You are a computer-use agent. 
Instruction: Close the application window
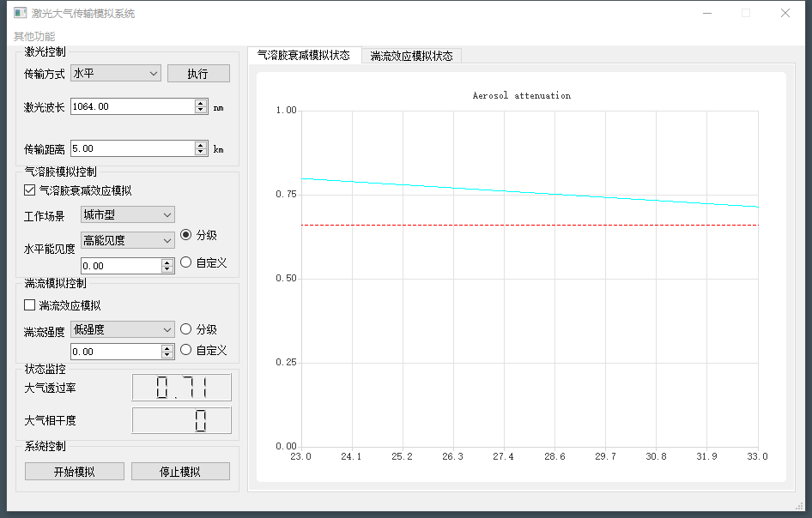coord(785,13)
